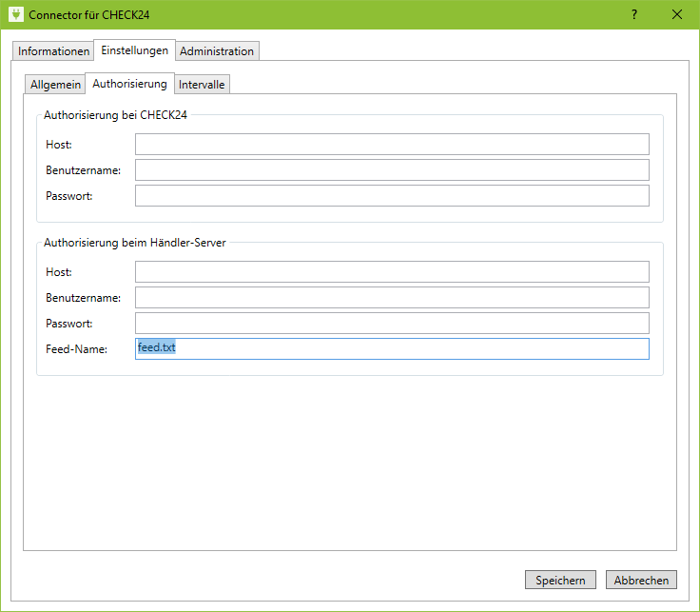Open help via the question mark button

[634, 14]
